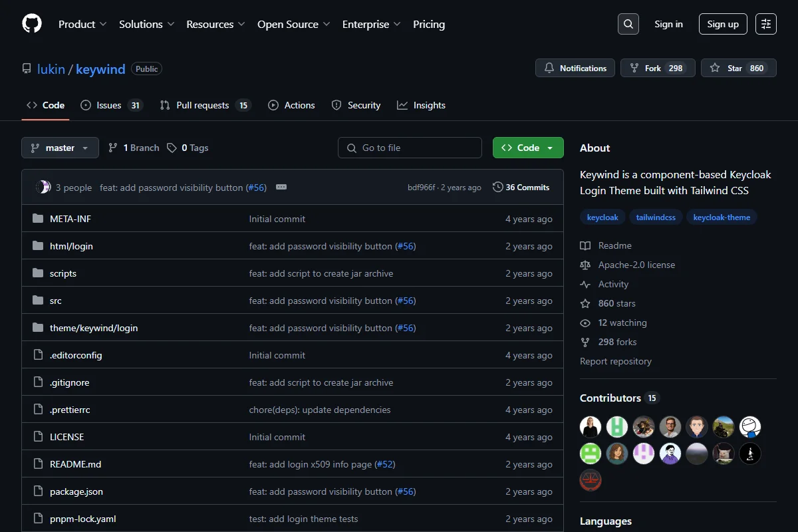
Task: Open the package.json file
Action: pyautogui.click(x=76, y=491)
